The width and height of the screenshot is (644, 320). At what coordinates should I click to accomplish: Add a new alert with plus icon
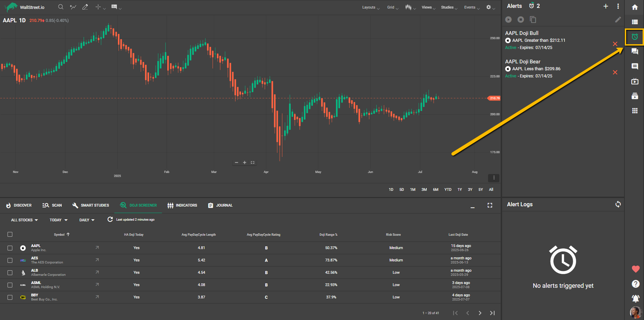pyautogui.click(x=606, y=6)
